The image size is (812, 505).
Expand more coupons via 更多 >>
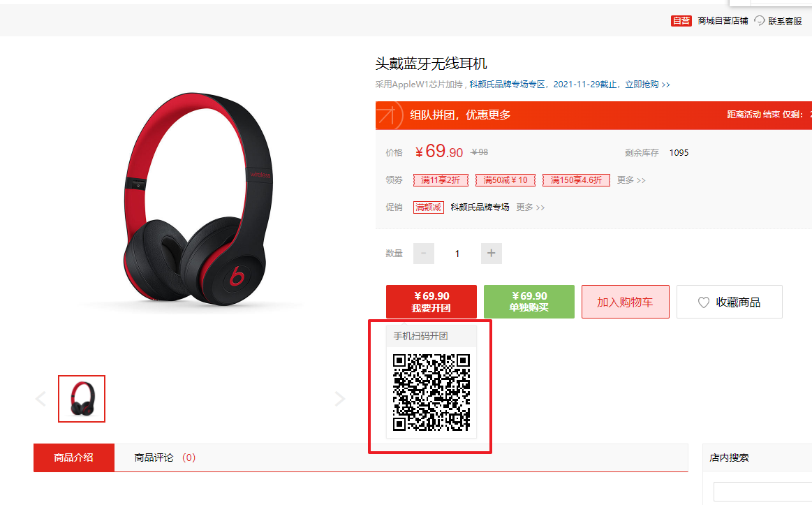631,180
